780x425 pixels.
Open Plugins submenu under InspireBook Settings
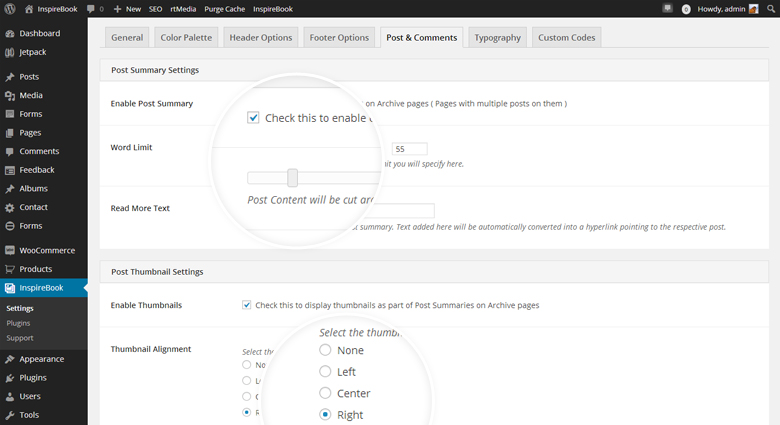pos(18,323)
